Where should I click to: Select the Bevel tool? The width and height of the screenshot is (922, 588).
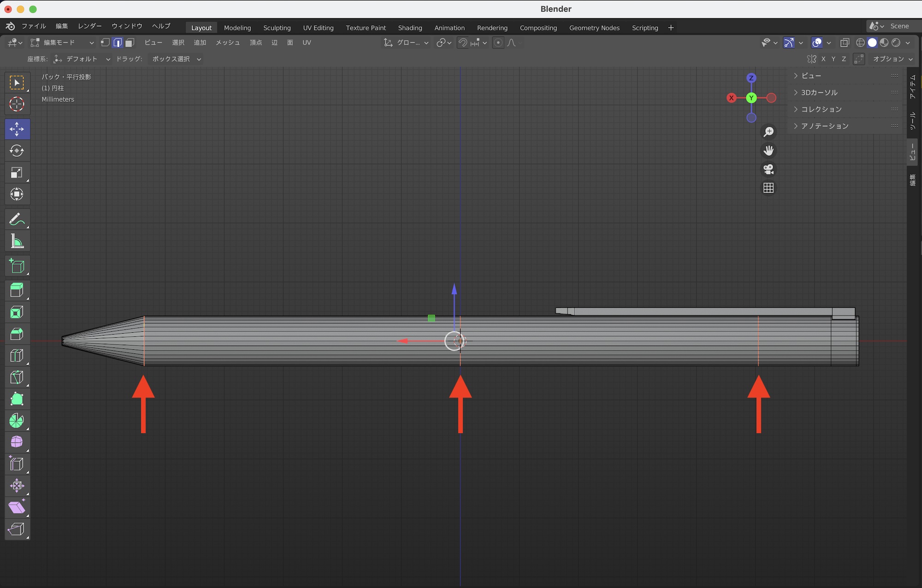pyautogui.click(x=17, y=334)
